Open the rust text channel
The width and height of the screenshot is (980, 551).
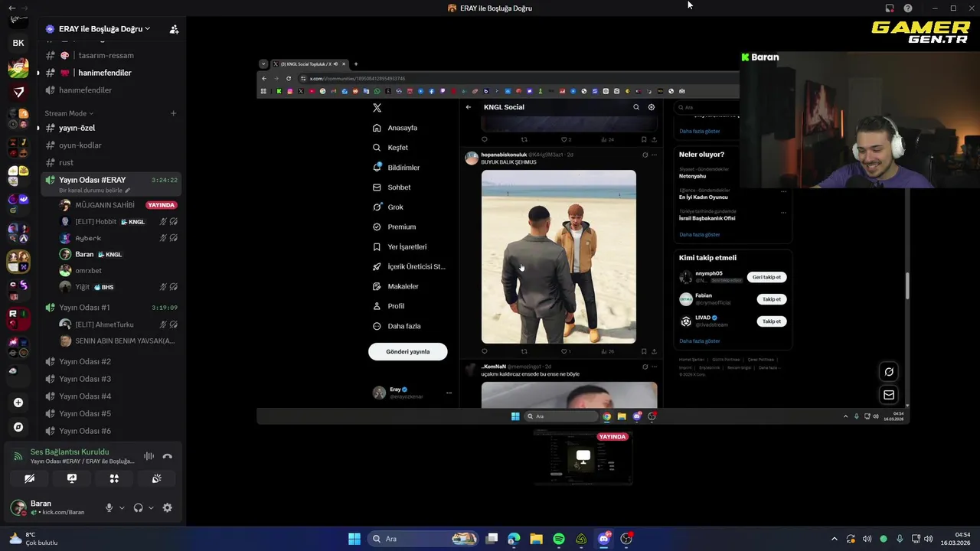(x=110, y=162)
